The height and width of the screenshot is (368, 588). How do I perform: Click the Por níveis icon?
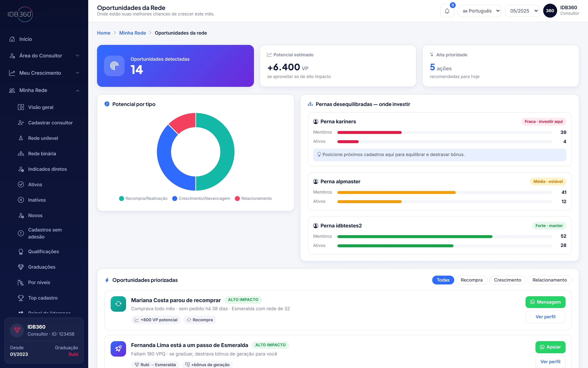[21, 282]
